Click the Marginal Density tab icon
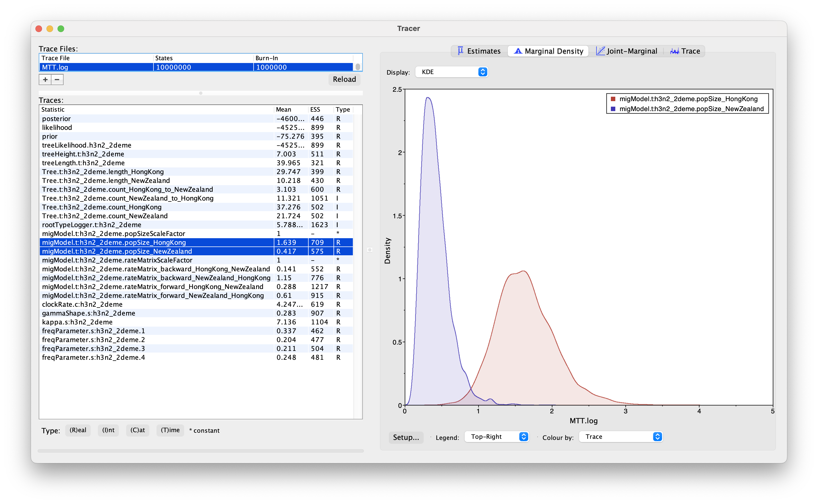This screenshot has width=818, height=504. (x=518, y=51)
